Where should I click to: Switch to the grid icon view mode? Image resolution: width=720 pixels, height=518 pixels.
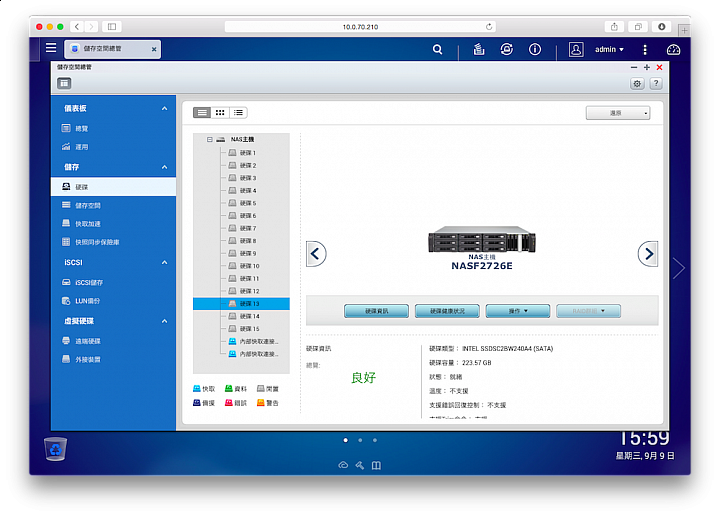pyautogui.click(x=220, y=113)
